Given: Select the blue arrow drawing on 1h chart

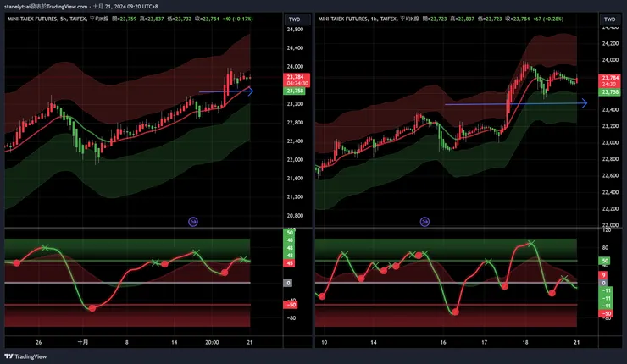Looking at the screenshot, I should coord(516,103).
